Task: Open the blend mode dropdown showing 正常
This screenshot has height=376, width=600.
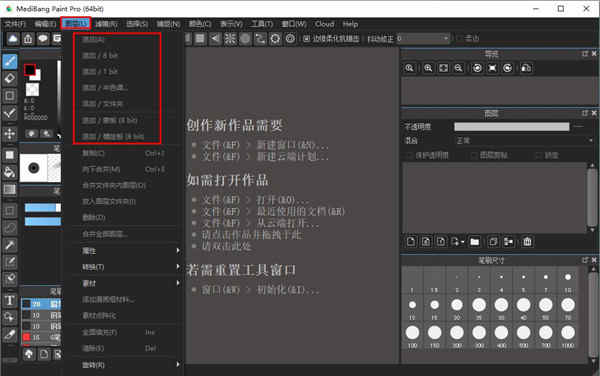Action: [523, 140]
